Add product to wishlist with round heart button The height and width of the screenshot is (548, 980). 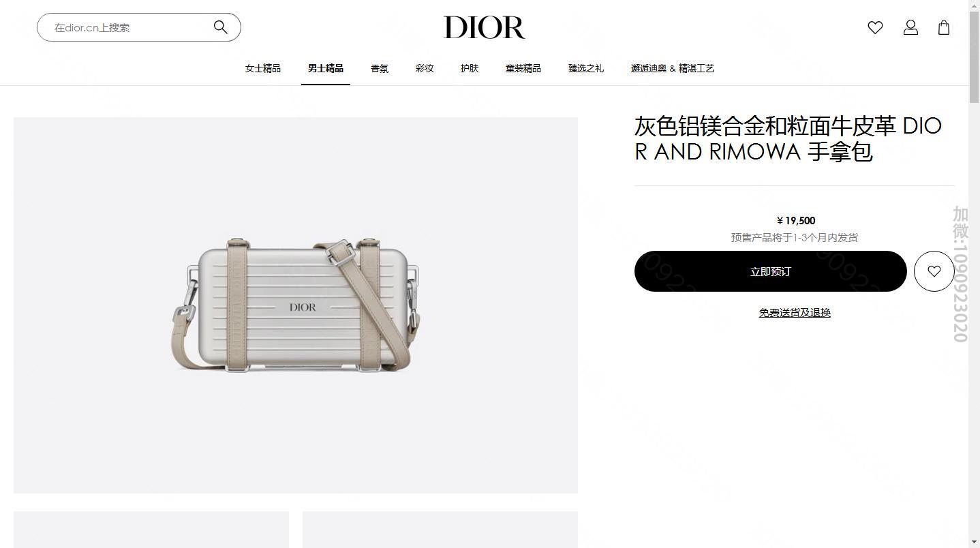coord(934,271)
